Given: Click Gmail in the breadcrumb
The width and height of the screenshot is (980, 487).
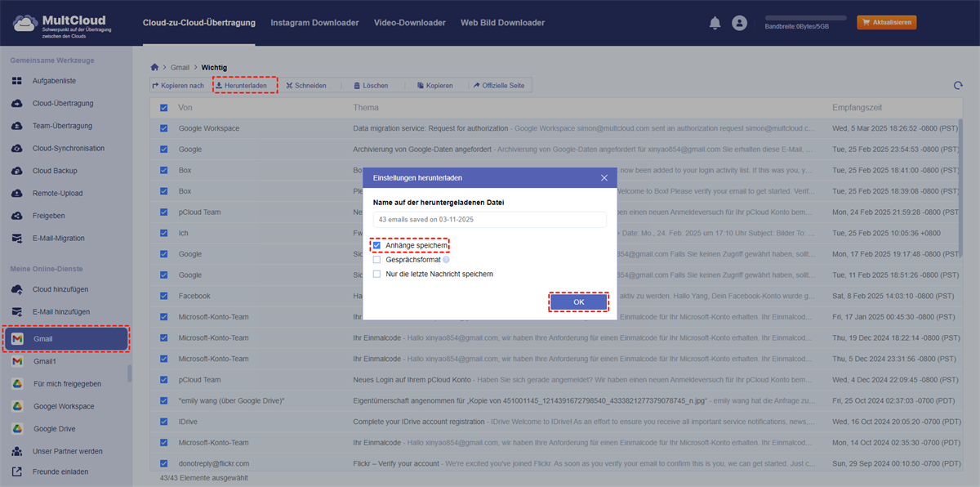Looking at the screenshot, I should coord(180,67).
